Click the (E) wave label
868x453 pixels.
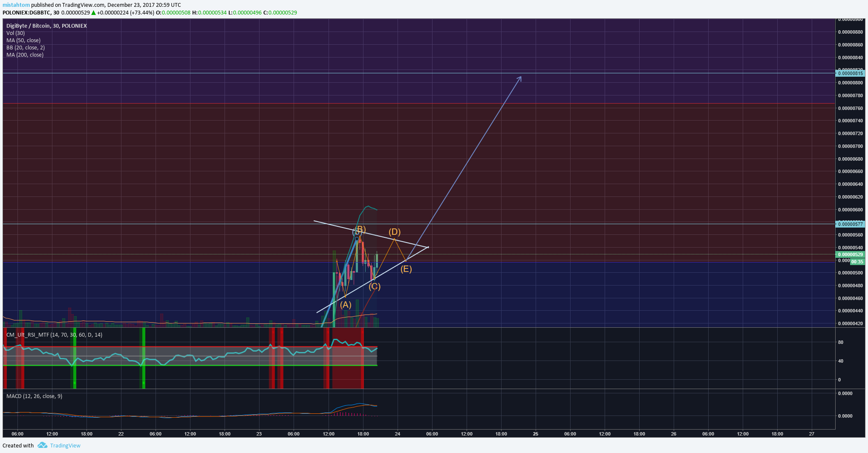[406, 269]
